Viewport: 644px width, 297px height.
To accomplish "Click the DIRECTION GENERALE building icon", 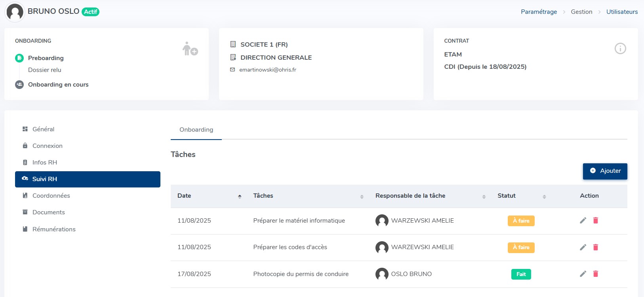I will point(233,57).
